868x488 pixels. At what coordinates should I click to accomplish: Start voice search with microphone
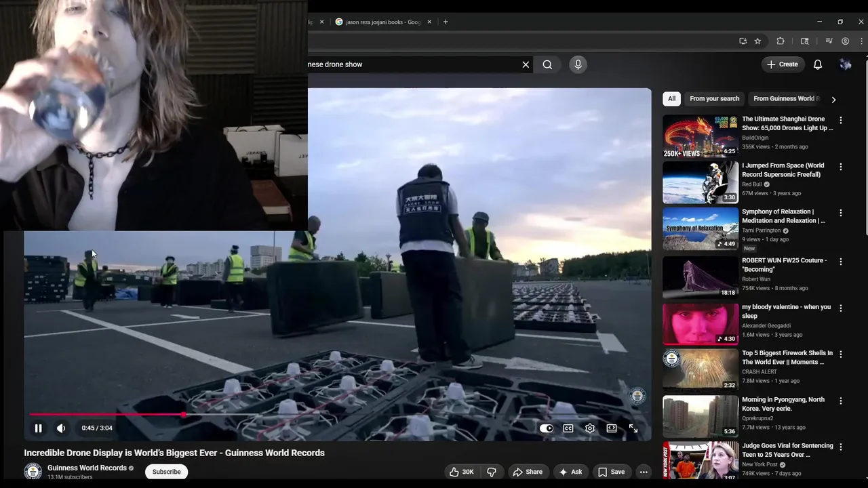(x=578, y=64)
